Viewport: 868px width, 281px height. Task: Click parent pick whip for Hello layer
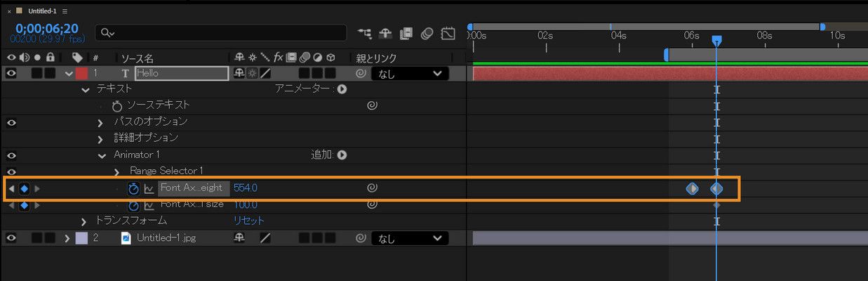pyautogui.click(x=361, y=73)
